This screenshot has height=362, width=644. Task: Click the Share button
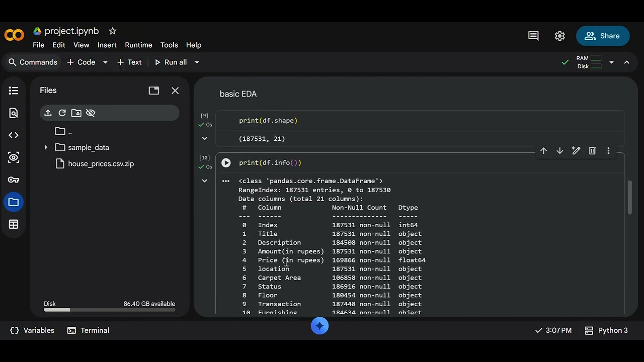click(603, 36)
